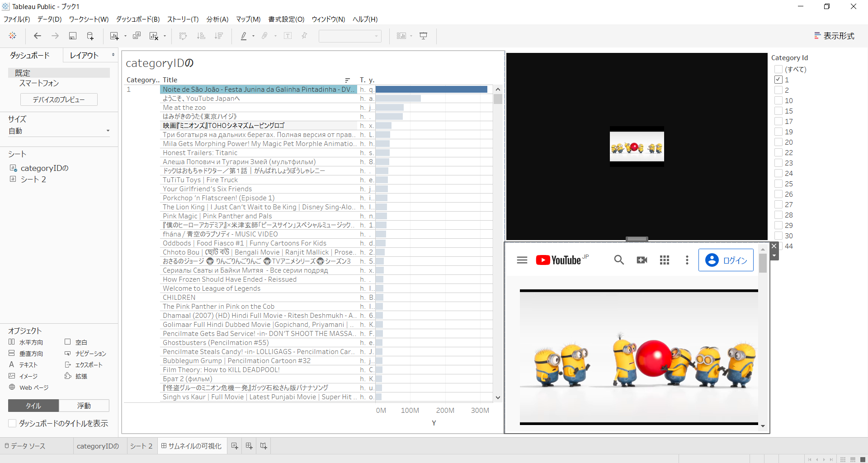This screenshot has width=868, height=463.
Task: Undo with the back arrow icon
Action: [38, 36]
